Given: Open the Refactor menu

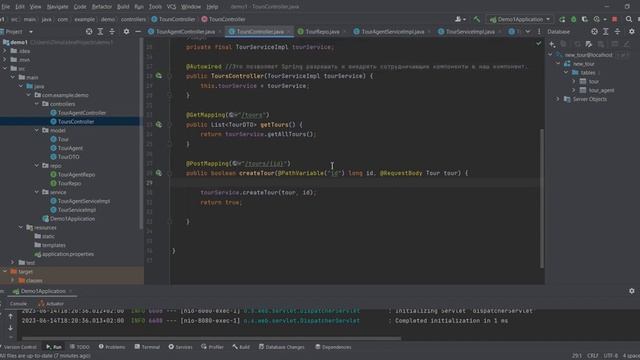Looking at the screenshot, I should click(102, 7).
